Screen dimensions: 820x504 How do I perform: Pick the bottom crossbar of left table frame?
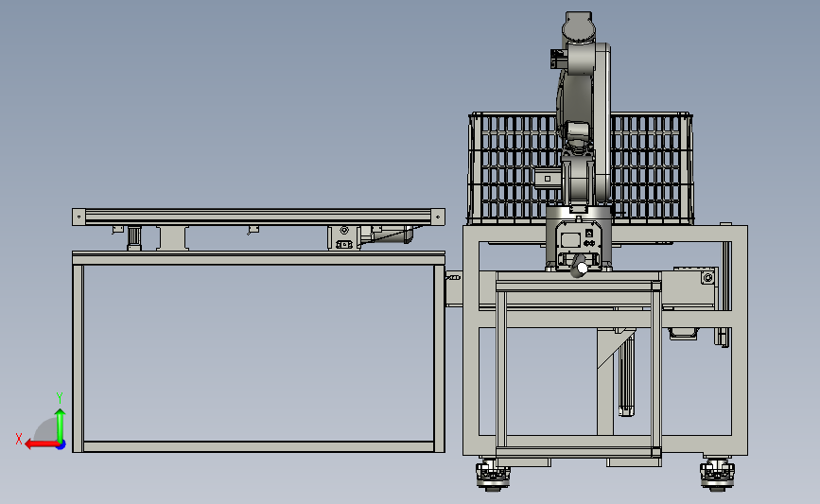coord(258,446)
